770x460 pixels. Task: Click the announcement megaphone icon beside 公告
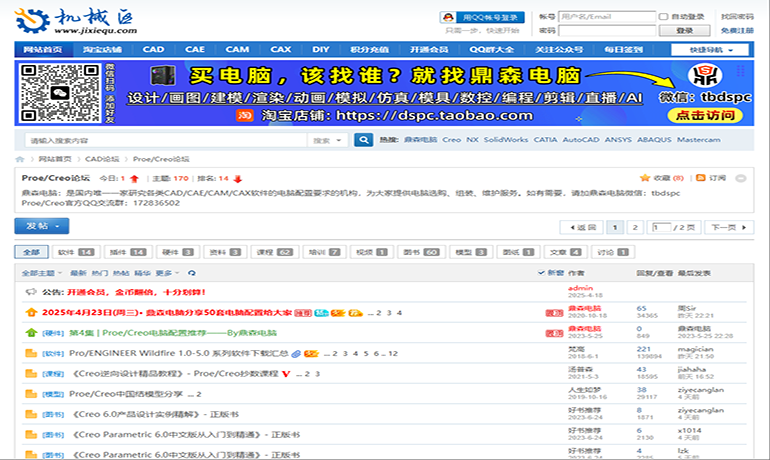pyautogui.click(x=31, y=293)
